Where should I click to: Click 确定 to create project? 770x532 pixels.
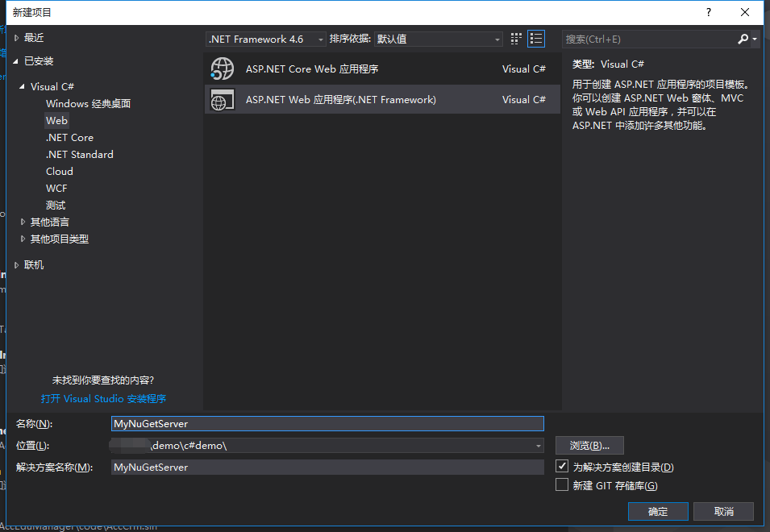[x=658, y=511]
